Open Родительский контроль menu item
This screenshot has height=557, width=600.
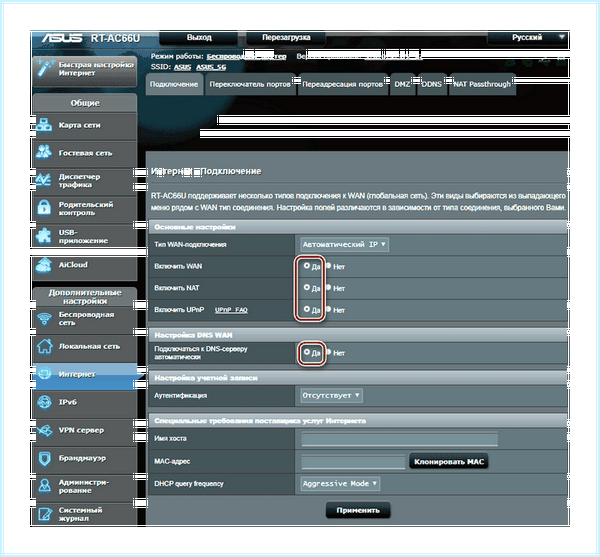coord(85,208)
